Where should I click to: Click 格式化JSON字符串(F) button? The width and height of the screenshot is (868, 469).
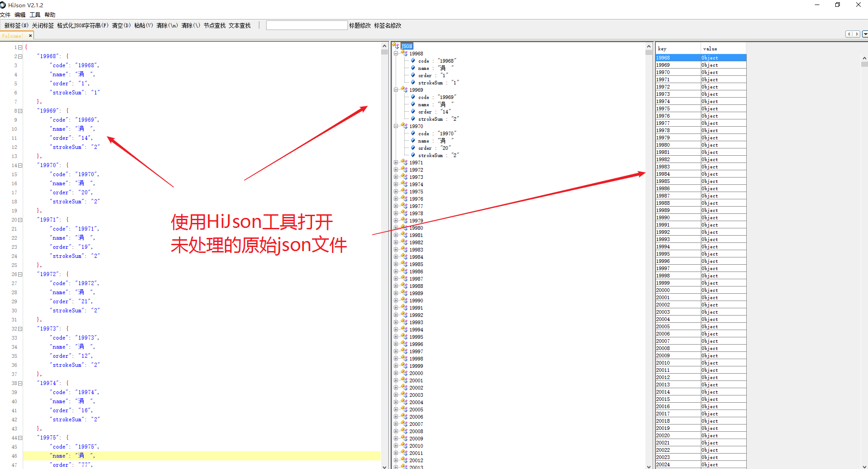coord(83,25)
